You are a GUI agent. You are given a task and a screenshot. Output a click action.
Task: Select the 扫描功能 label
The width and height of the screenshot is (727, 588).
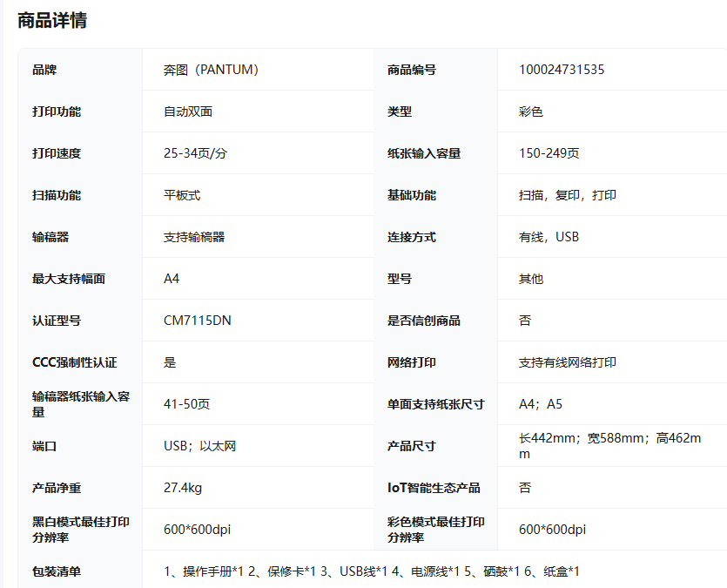click(57, 195)
